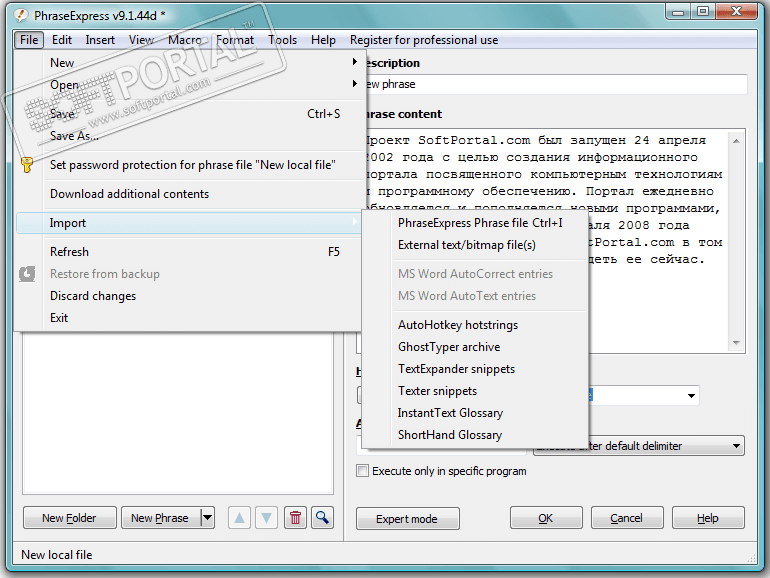This screenshot has height=578, width=770.
Task: Open the Help menu
Action: 323,40
